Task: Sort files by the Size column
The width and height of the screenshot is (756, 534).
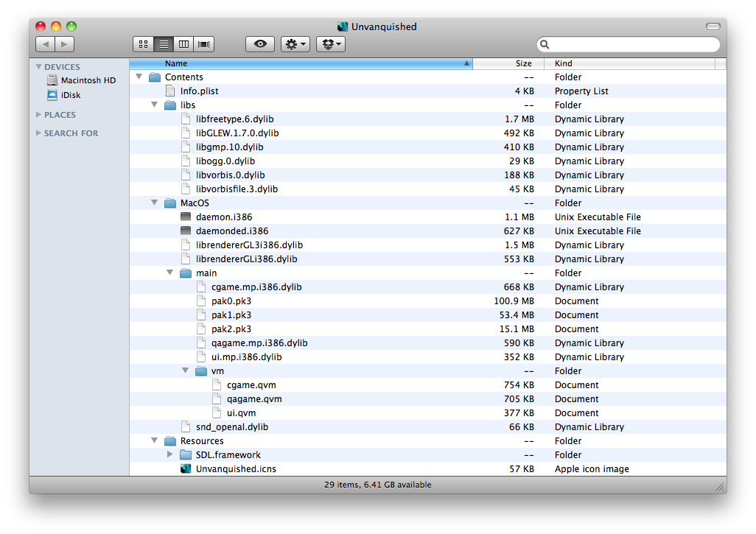Action: 523,63
